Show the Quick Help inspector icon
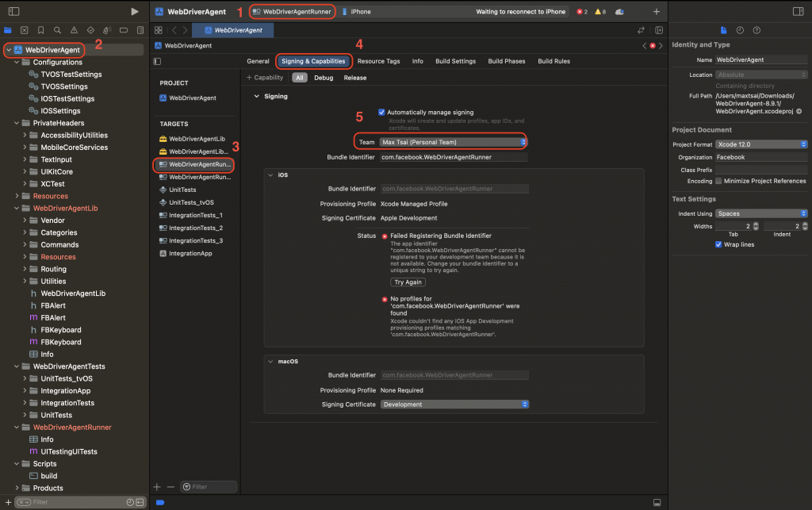Image resolution: width=812 pixels, height=510 pixels. coord(756,30)
